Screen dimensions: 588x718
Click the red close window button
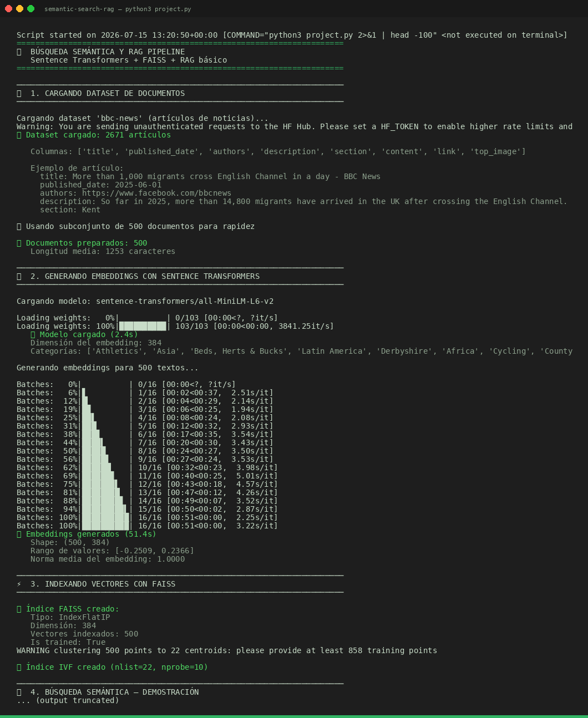tap(8, 8)
